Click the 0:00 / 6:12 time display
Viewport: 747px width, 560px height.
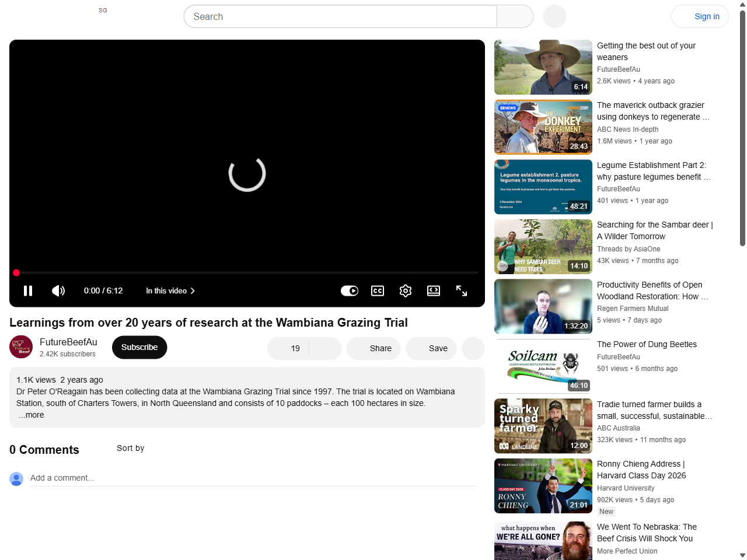(x=103, y=290)
